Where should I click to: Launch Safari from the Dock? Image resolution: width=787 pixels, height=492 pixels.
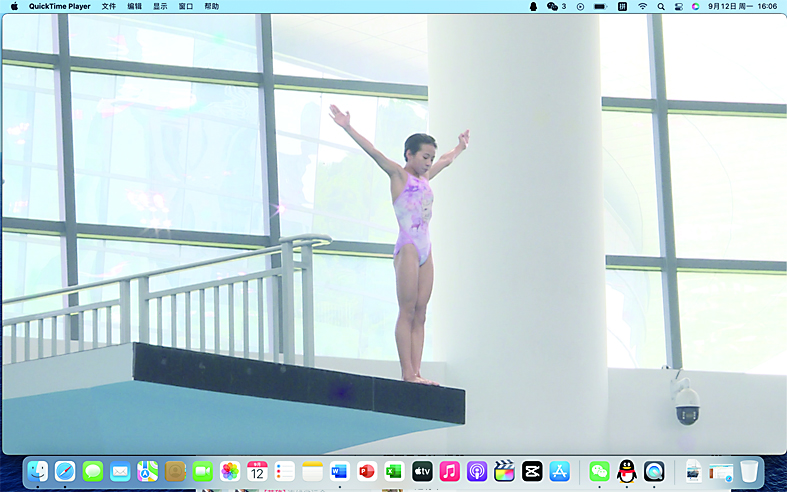(x=65, y=471)
